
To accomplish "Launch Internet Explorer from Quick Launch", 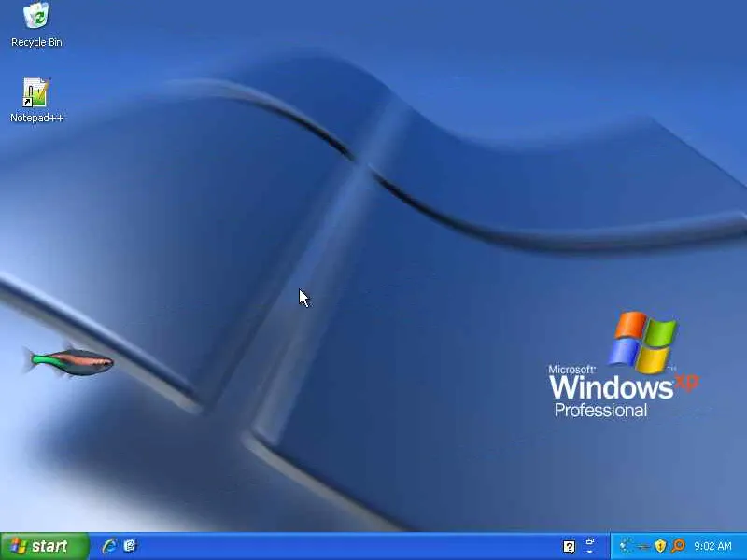I will [109, 546].
